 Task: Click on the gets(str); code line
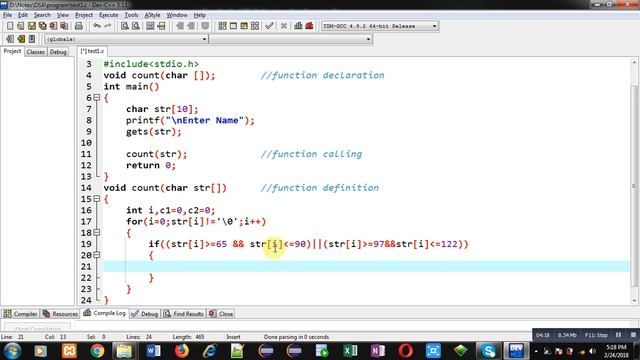point(153,131)
